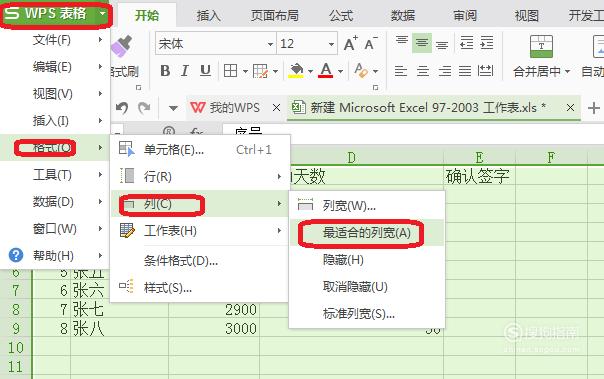Choose 列宽(W)... option
Viewport: 604px width, 379px height.
tap(367, 206)
